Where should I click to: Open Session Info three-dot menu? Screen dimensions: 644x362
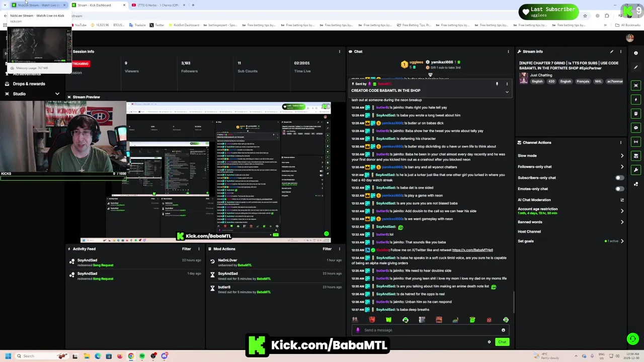pyautogui.click(x=340, y=52)
